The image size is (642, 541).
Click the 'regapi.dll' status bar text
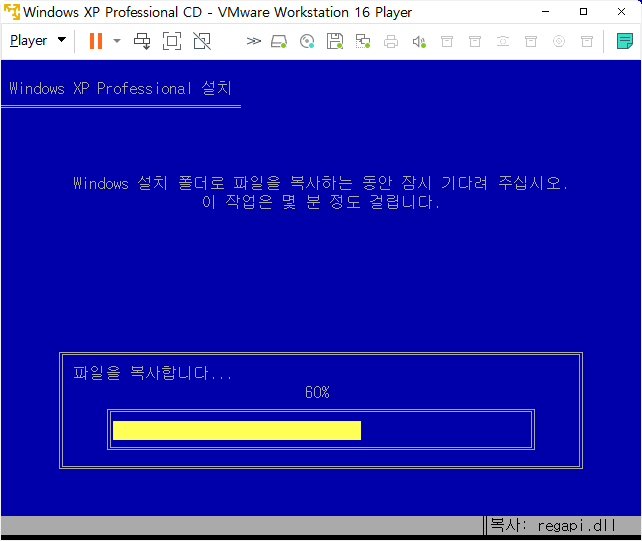point(576,525)
